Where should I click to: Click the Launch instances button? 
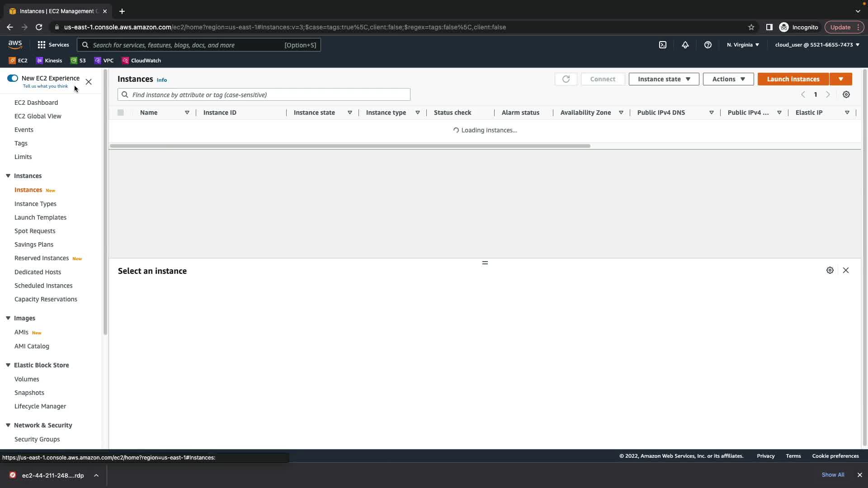pos(793,79)
